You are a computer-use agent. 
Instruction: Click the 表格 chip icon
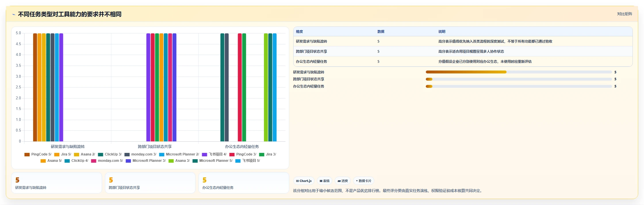coord(321,181)
